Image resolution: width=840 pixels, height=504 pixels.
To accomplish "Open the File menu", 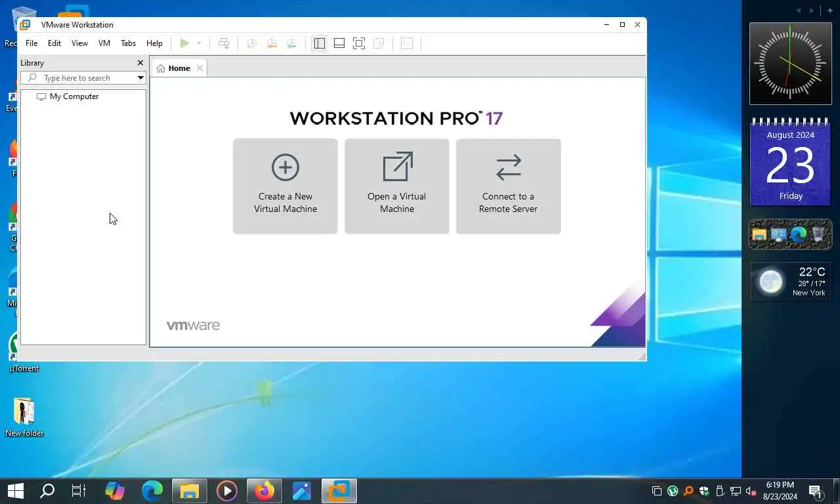I will pos(31,43).
